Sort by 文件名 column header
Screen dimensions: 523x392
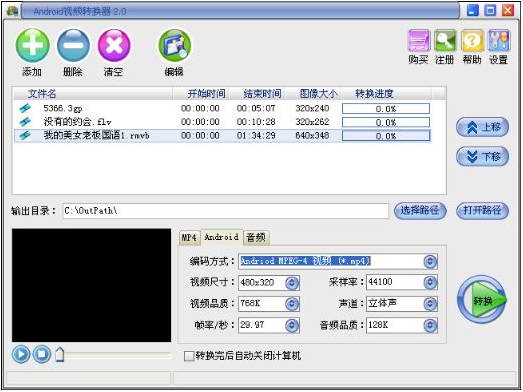point(93,94)
